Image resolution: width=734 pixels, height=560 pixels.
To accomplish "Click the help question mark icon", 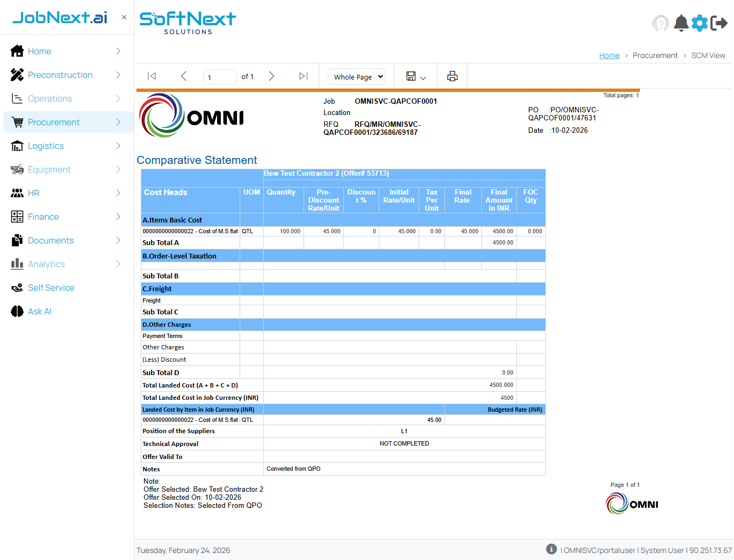I will pos(661,23).
